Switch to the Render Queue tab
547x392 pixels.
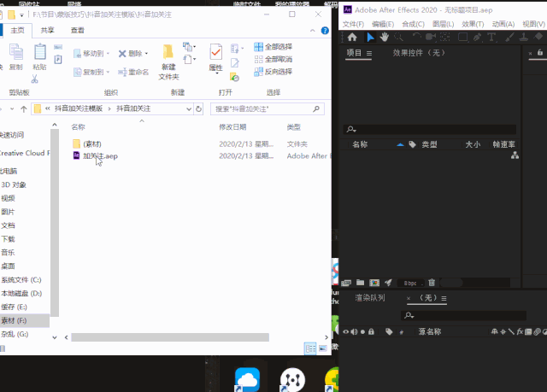tap(370, 298)
